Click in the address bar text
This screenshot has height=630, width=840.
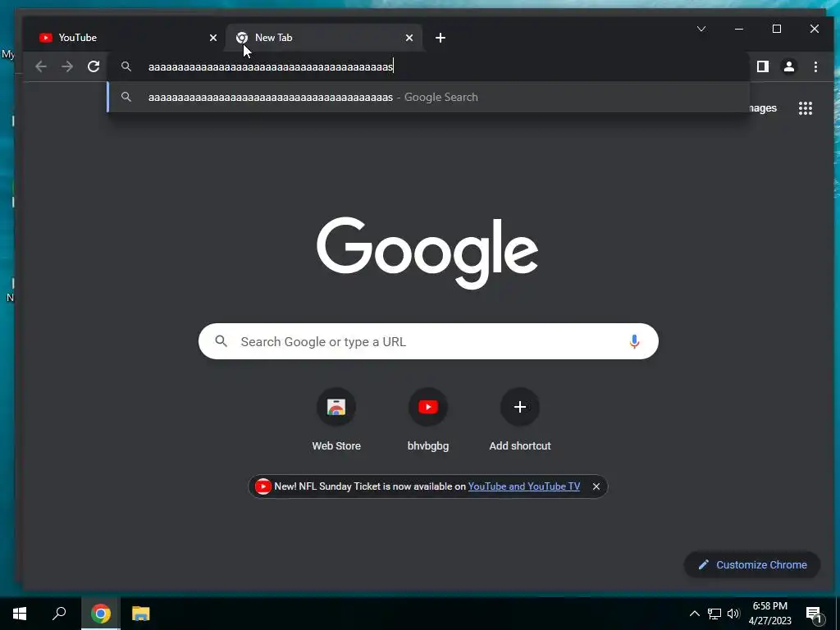[x=271, y=67]
